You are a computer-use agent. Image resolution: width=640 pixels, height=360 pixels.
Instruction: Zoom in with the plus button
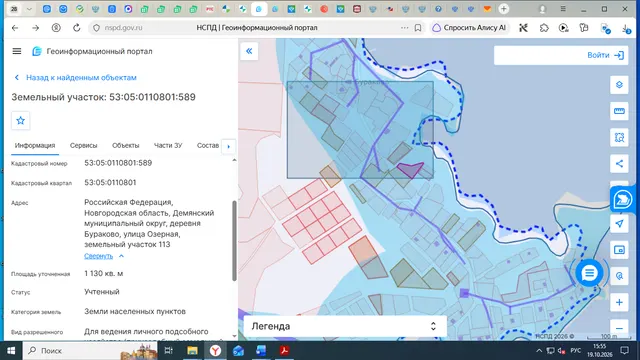click(619, 302)
